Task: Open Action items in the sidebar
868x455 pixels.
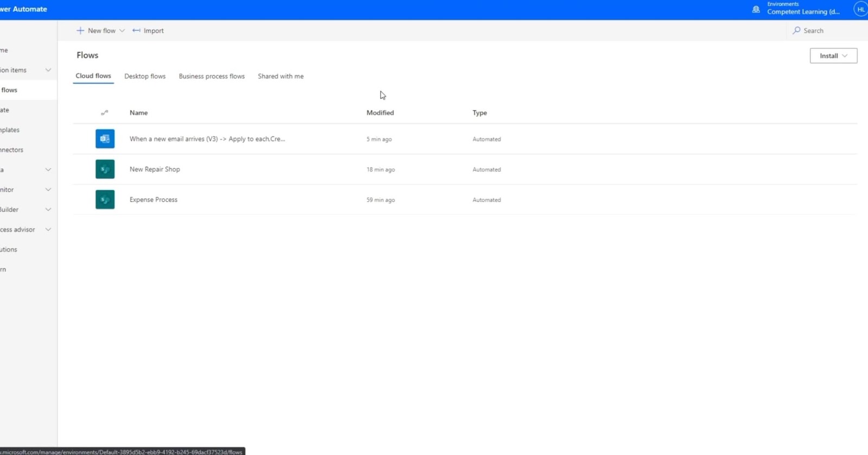Action: click(x=13, y=70)
